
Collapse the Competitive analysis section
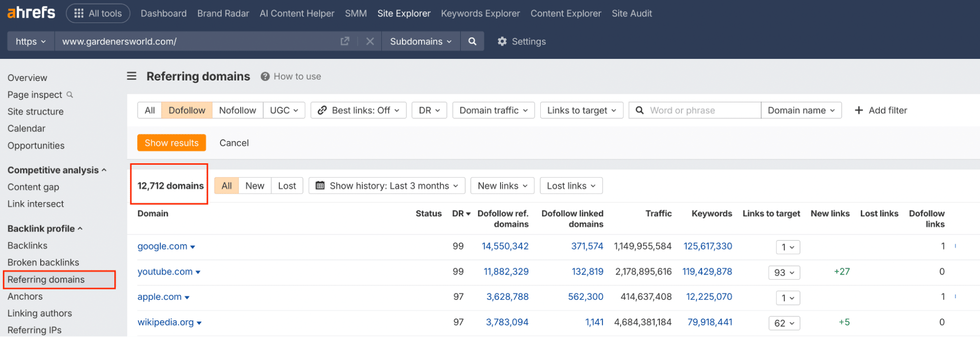point(56,170)
